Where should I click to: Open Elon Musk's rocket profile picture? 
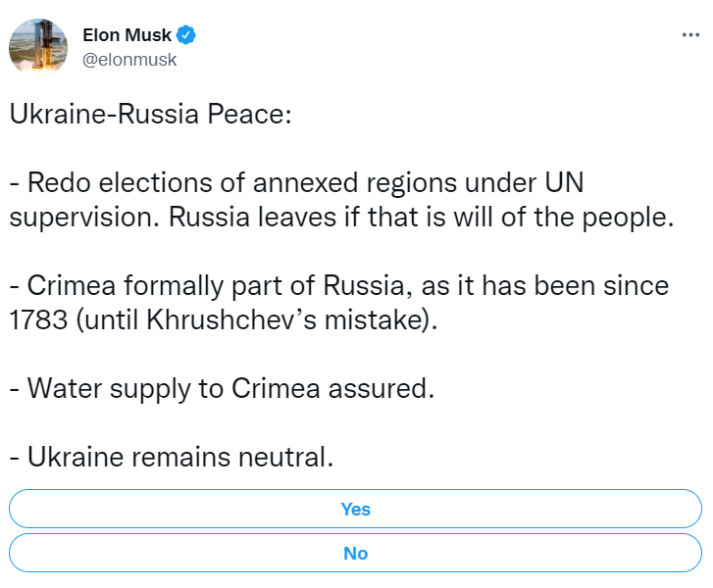click(x=38, y=46)
